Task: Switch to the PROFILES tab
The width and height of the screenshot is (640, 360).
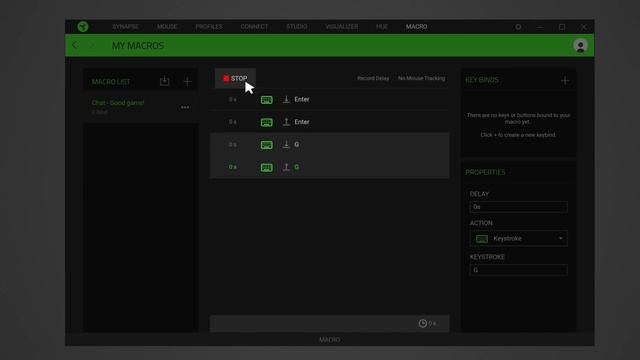Action: [209, 27]
